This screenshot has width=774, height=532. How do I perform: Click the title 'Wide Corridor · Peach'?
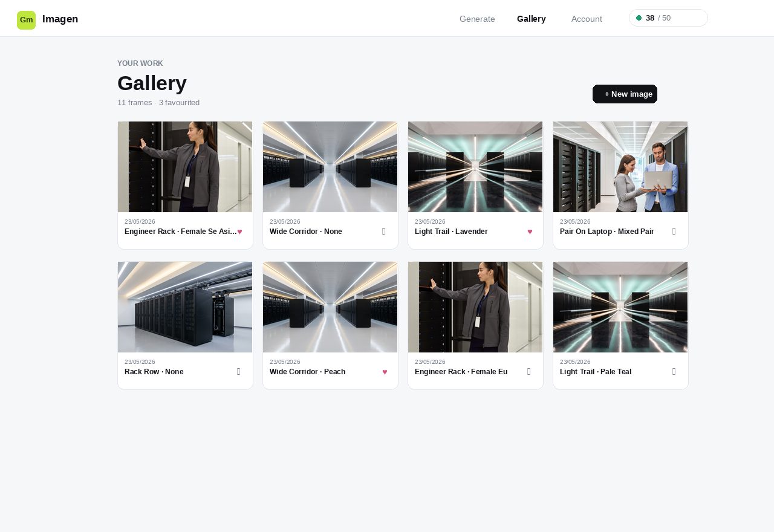click(x=308, y=372)
